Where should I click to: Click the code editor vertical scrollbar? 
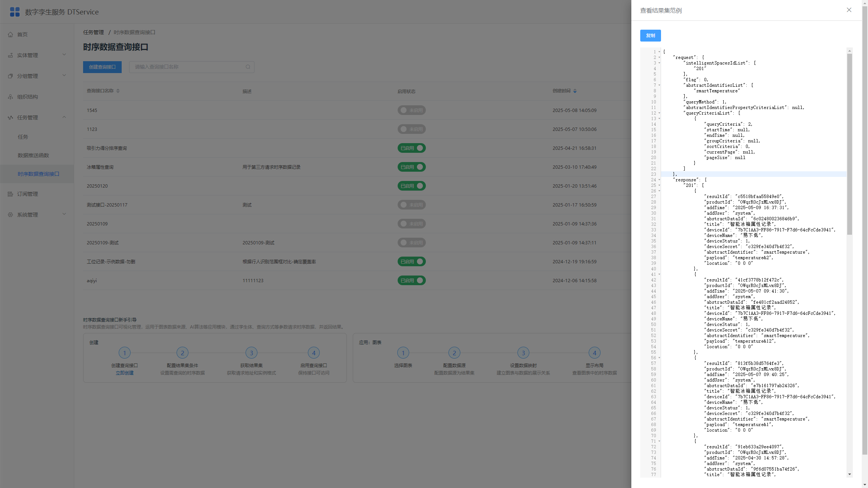tap(849, 144)
